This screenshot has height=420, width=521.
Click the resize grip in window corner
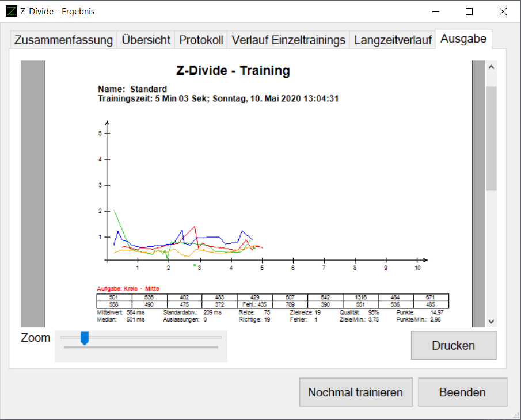point(516,415)
